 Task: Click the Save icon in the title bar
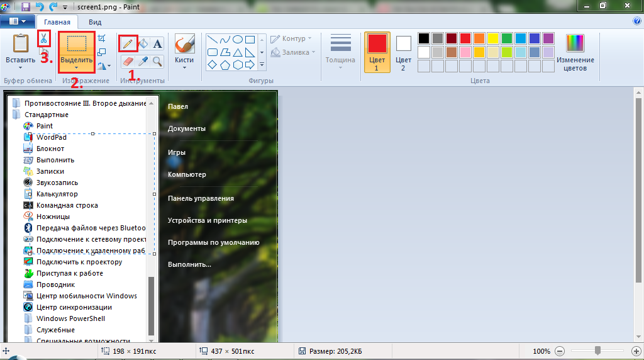[26, 6]
